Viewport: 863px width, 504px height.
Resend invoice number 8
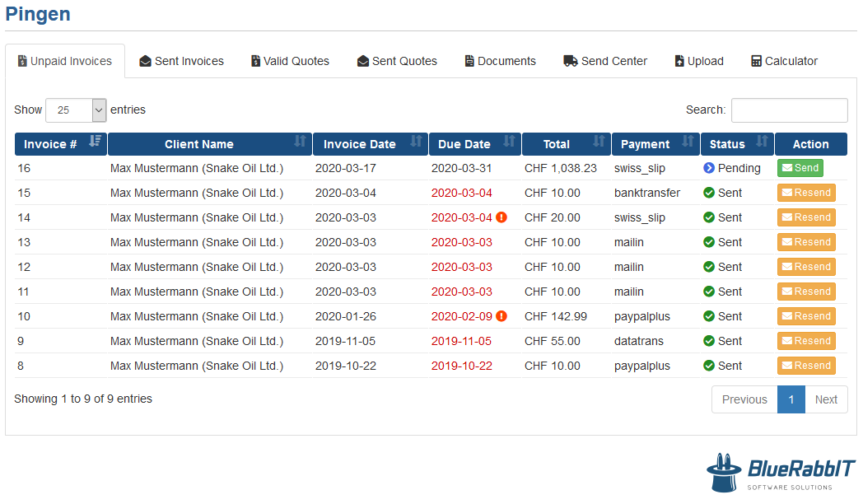[x=806, y=365]
